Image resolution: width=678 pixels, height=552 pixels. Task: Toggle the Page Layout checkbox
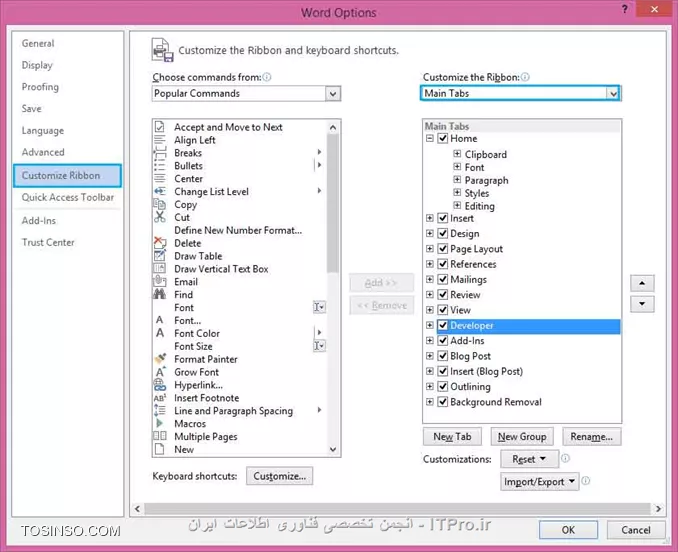[442, 249]
